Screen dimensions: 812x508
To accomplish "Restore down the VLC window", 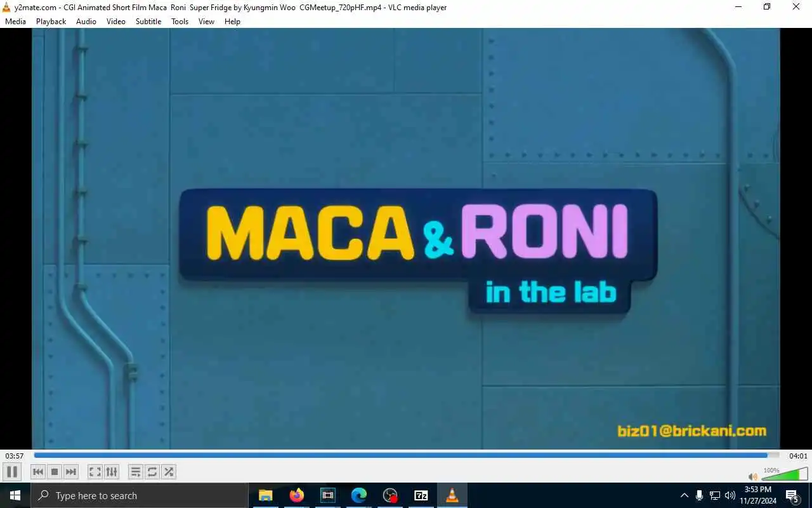I will [x=767, y=7].
